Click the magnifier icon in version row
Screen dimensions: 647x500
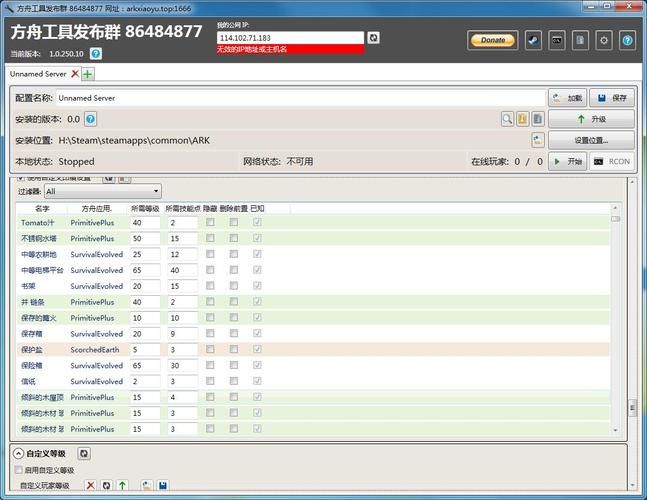coord(508,119)
